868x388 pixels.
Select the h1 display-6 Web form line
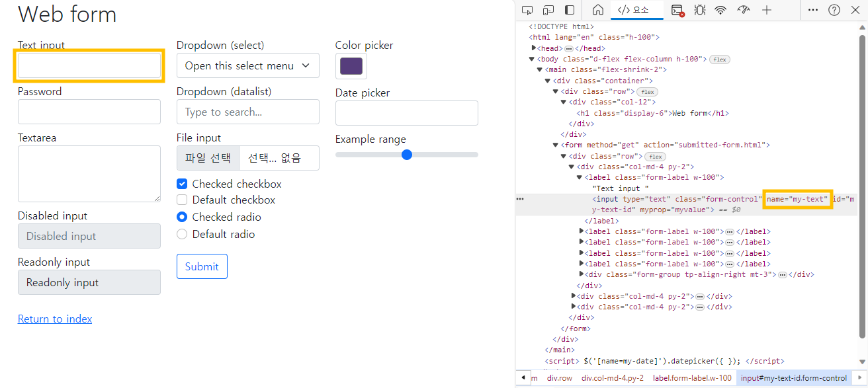click(652, 113)
